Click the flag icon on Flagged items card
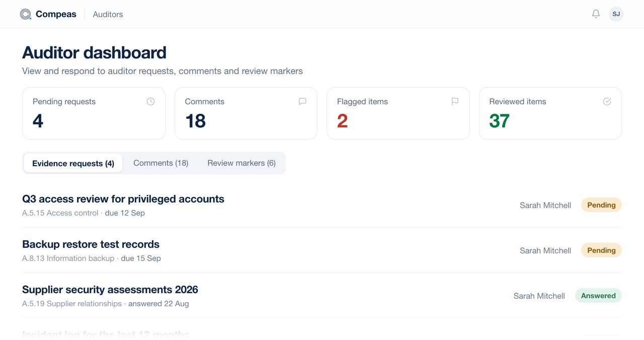This screenshot has height=340, width=644. (x=455, y=101)
